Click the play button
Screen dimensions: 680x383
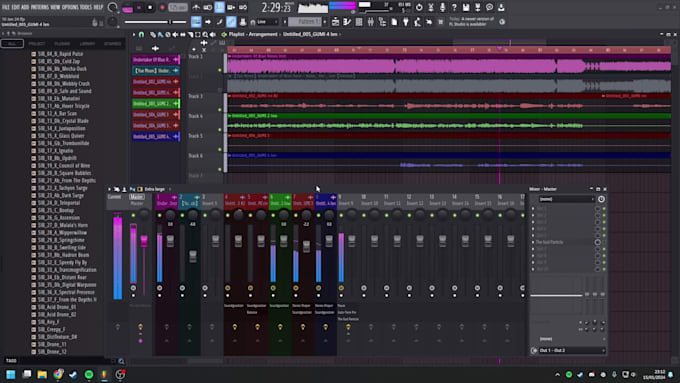tap(139, 7)
